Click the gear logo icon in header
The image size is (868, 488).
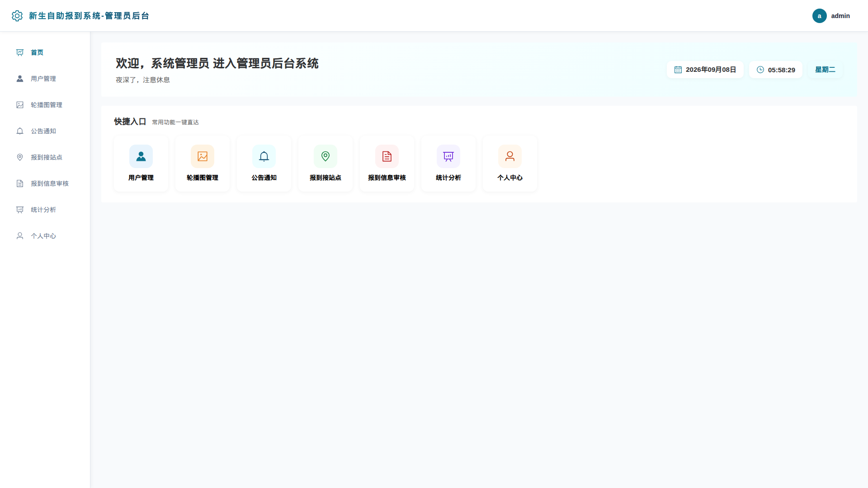tap(17, 16)
